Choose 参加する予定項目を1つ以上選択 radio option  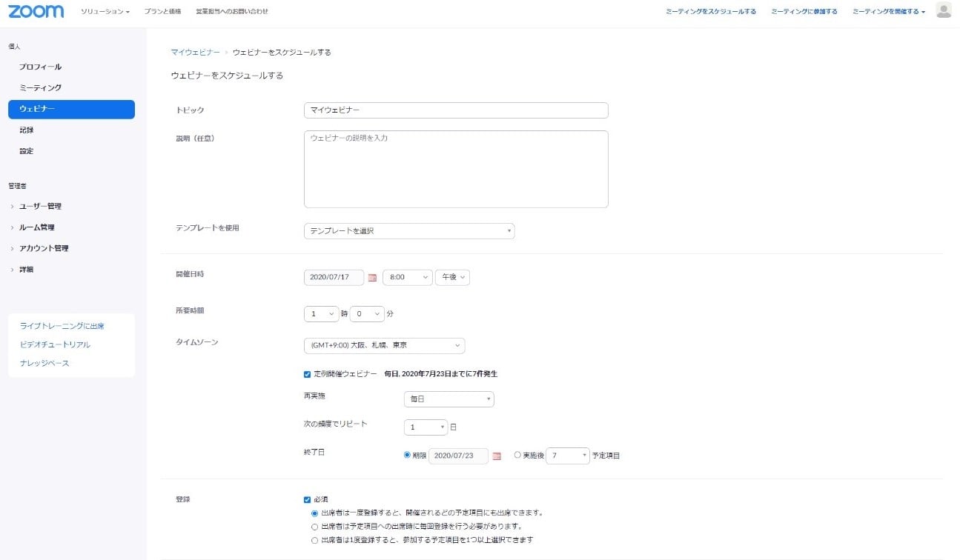tap(315, 540)
